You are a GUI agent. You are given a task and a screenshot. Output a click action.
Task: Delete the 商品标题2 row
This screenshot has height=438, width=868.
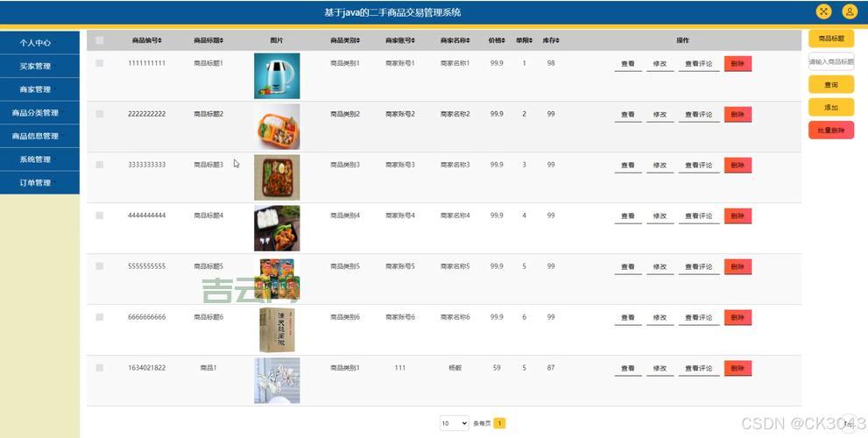coord(737,115)
